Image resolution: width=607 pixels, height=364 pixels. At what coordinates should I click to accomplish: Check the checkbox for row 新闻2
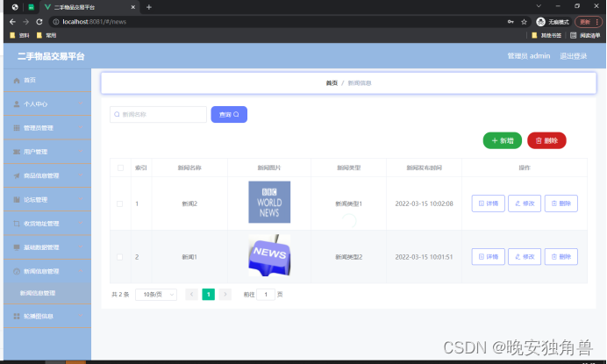pos(119,203)
